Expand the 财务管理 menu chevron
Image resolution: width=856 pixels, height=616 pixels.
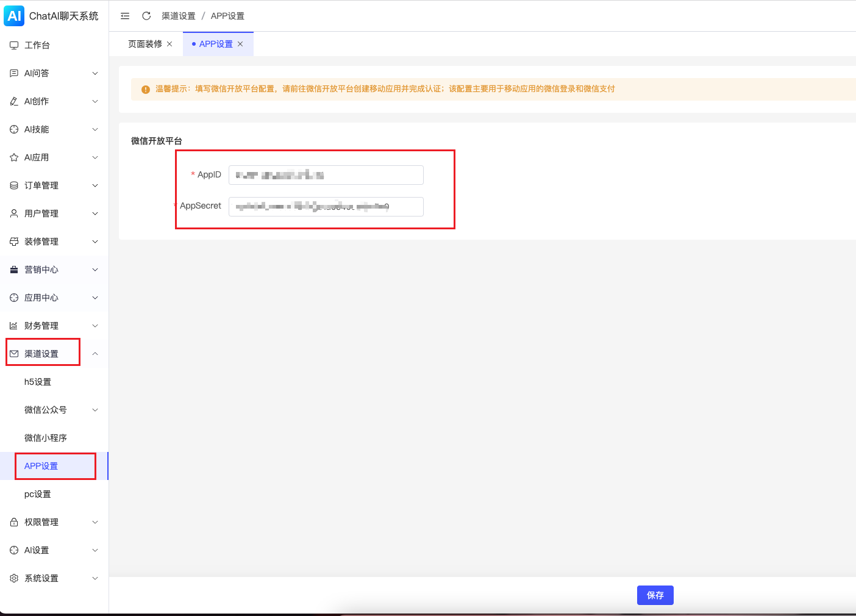point(95,326)
